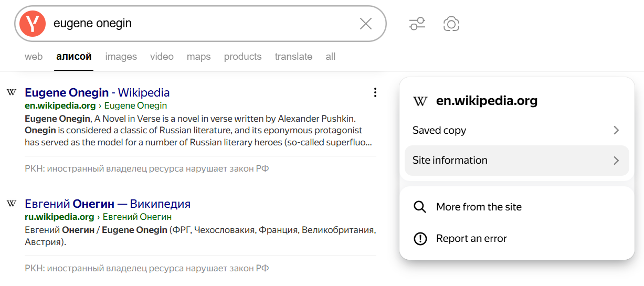The image size is (644, 286).
Task: Click the ru.wikipedia.org green URL
Action: 59,217
